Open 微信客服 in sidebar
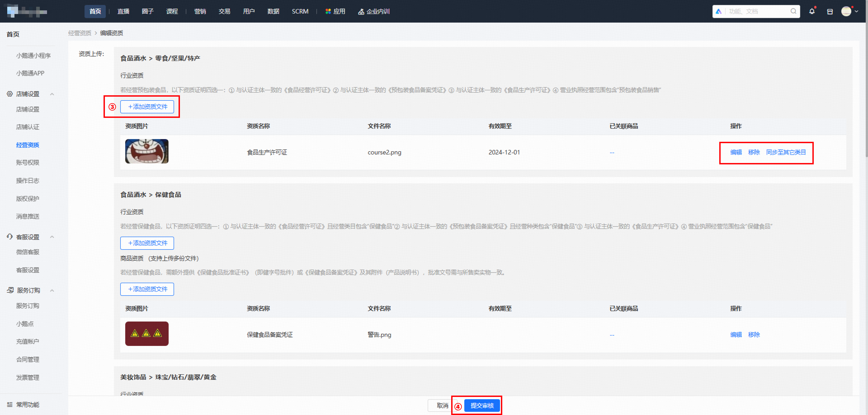This screenshot has height=415, width=868. coord(28,252)
